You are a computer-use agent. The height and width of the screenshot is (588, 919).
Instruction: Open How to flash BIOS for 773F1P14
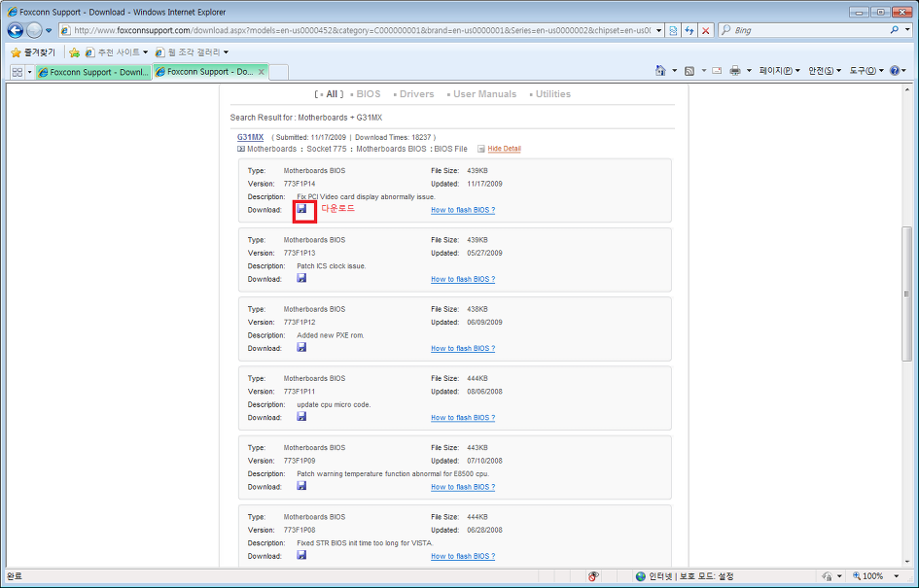463,210
